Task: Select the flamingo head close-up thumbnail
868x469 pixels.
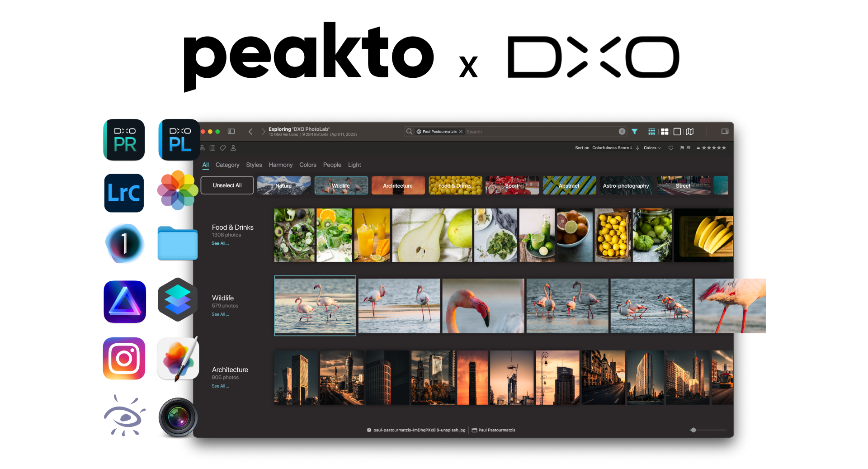Action: click(x=483, y=306)
